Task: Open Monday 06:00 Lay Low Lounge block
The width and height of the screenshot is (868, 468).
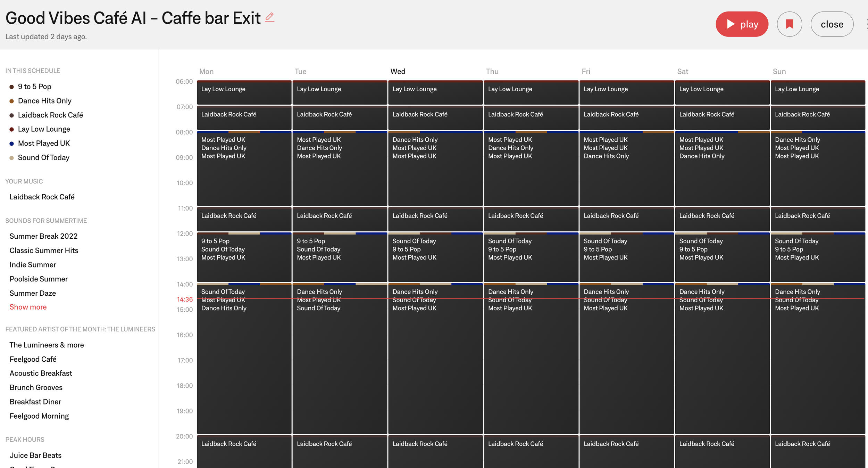Action: point(244,92)
